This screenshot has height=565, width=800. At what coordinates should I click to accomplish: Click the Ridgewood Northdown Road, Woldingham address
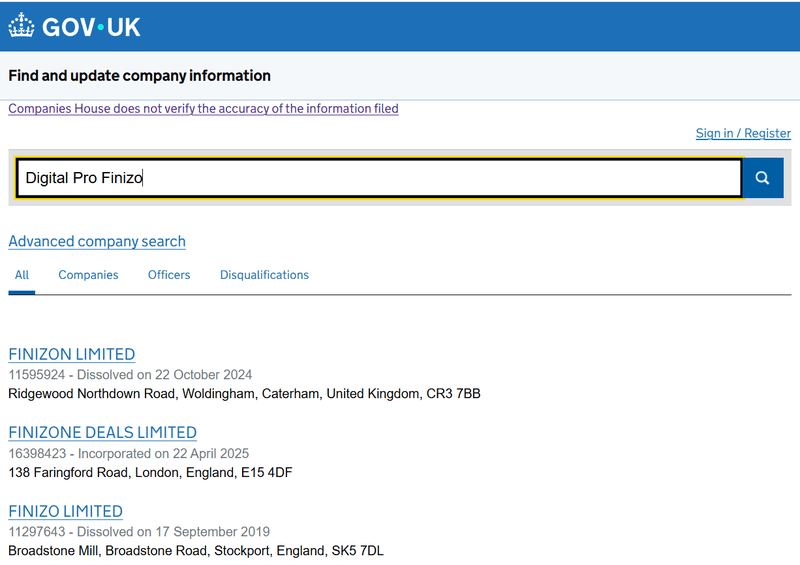(x=244, y=394)
